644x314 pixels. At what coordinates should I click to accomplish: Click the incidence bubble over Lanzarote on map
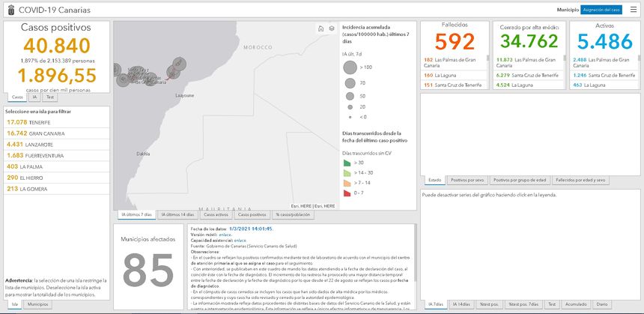click(178, 63)
